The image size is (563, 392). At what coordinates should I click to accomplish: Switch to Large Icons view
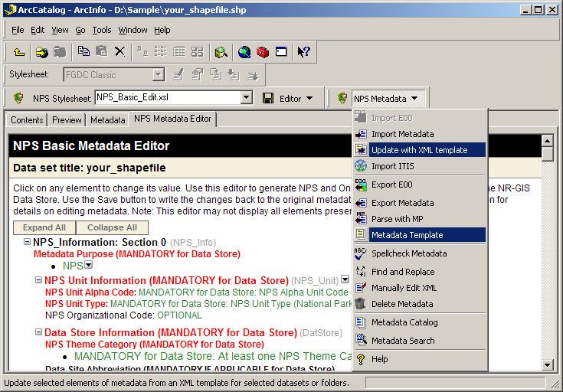pyautogui.click(x=142, y=52)
